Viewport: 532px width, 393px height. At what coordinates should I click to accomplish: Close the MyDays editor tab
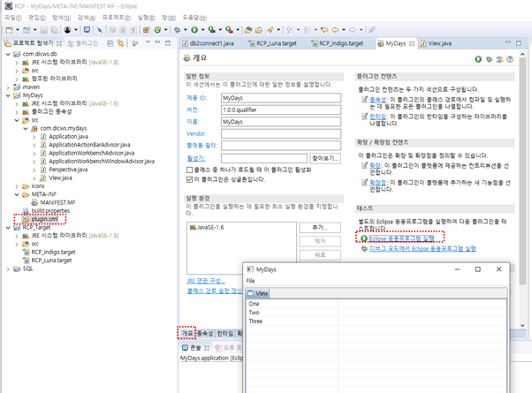tap(412, 43)
